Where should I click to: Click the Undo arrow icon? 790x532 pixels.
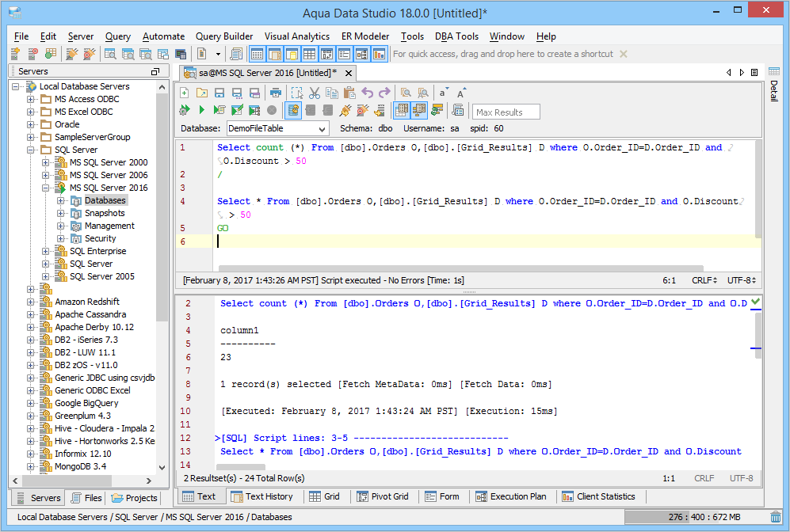click(368, 93)
